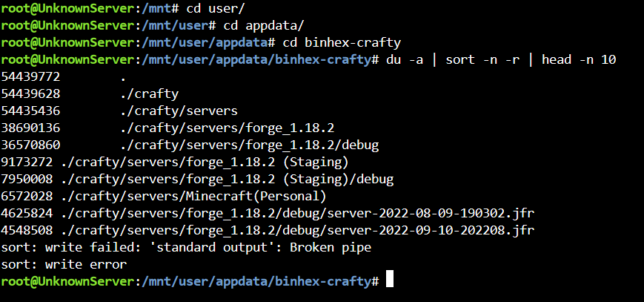
Task: Click the 'sort: write error' line
Action: [64, 265]
